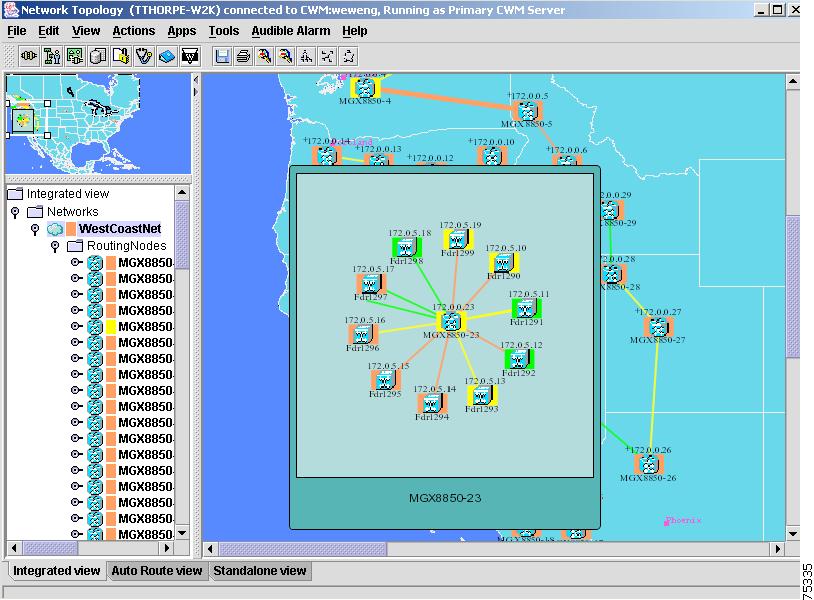Apply the hierarchical tree layout icon
Screen dimensions: 814x600
[307, 56]
